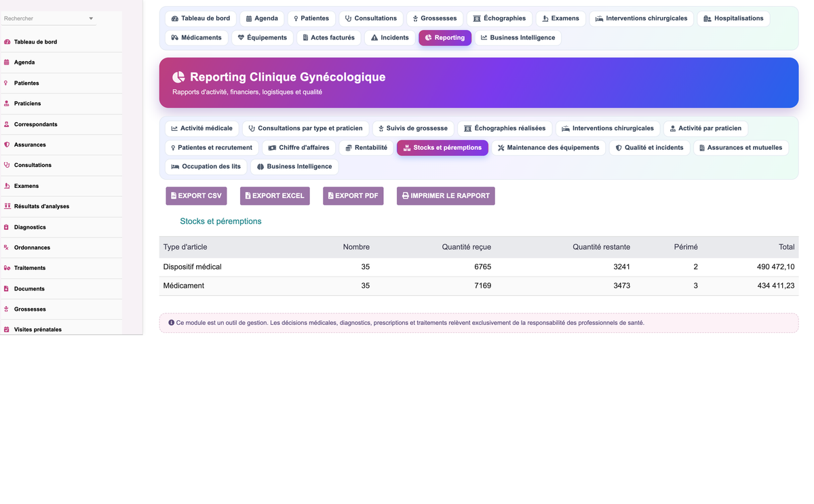The image size is (814, 504).
Task: Open Patientes top navigation tab
Action: click(x=311, y=19)
